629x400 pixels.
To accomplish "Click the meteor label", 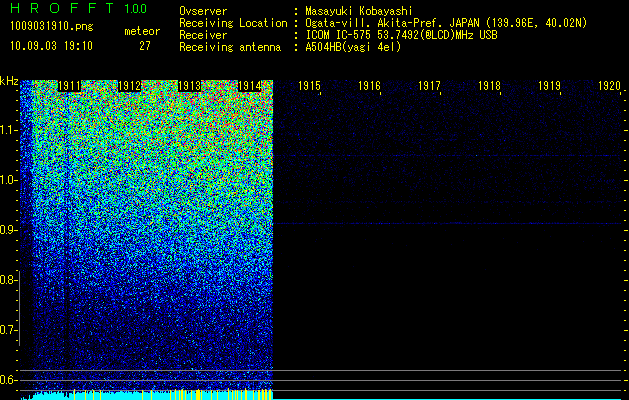I will [x=142, y=31].
